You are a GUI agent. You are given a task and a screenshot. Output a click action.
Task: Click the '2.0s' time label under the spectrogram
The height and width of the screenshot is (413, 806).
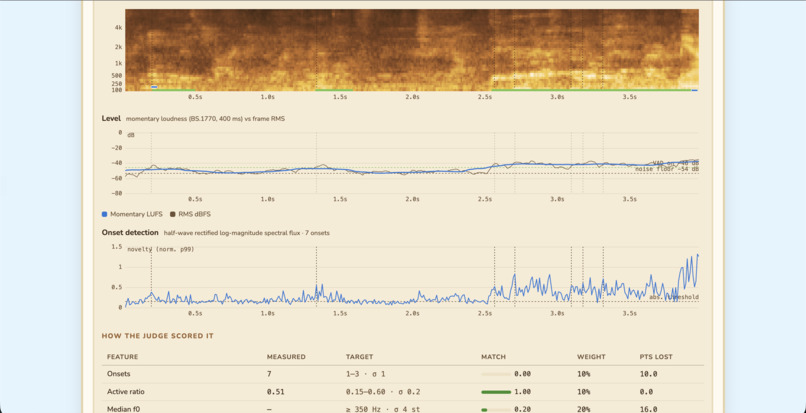pyautogui.click(x=412, y=97)
